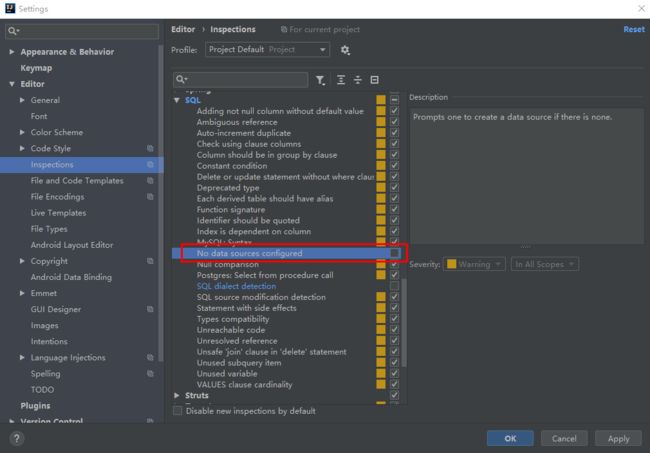
Task: Expand the Struts inspection group
Action: 178,396
